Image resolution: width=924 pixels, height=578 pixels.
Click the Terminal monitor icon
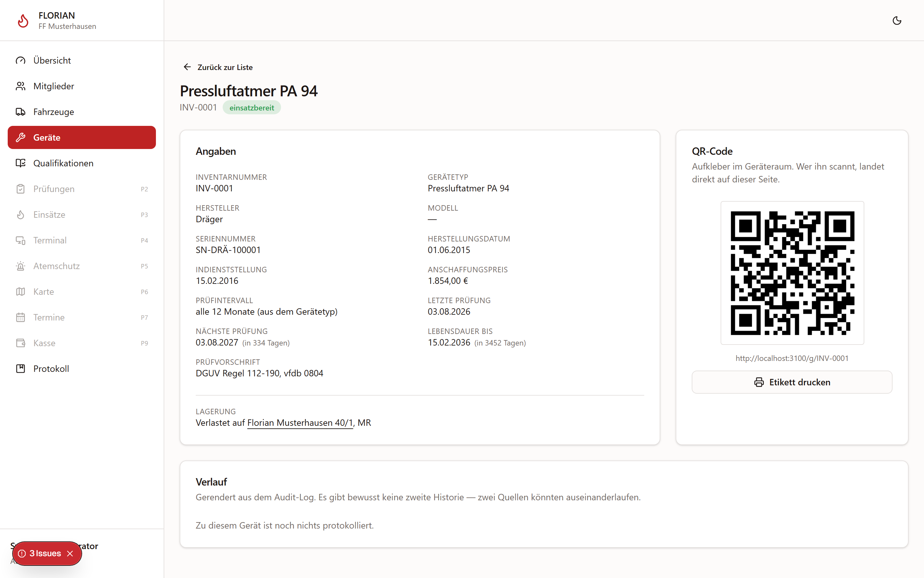coord(21,240)
